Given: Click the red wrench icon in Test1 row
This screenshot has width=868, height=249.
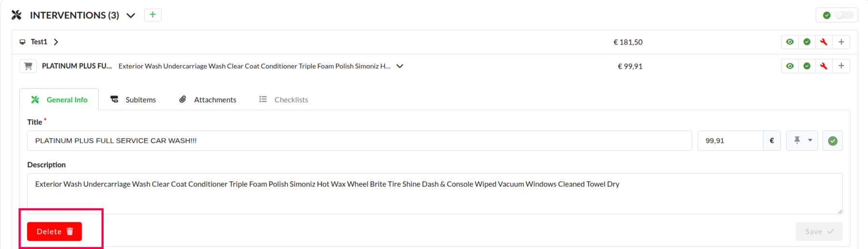Looking at the screenshot, I should click(823, 42).
